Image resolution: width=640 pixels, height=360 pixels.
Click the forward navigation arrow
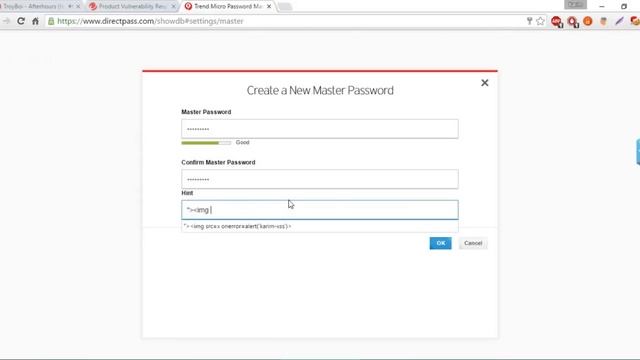point(6,21)
